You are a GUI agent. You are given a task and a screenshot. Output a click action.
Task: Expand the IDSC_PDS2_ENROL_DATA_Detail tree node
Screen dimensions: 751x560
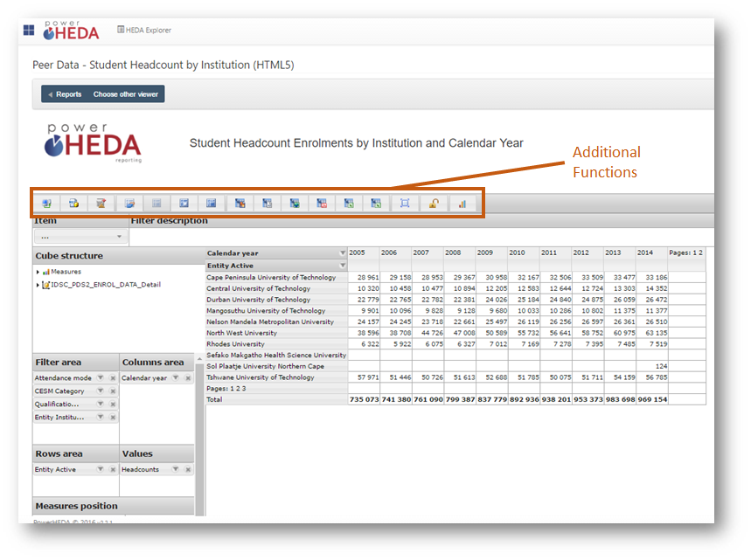click(38, 285)
